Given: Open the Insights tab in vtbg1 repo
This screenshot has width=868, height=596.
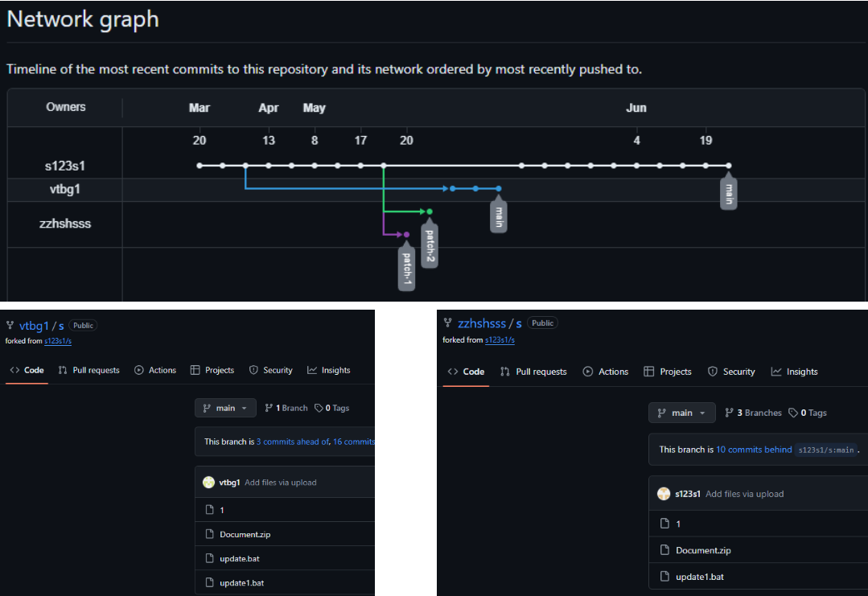Looking at the screenshot, I should click(329, 370).
